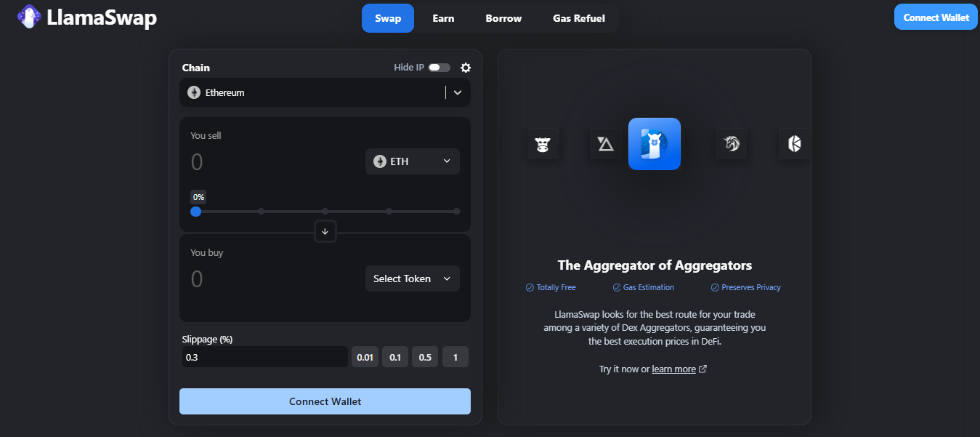Viewport: 980px width, 437px height.
Task: Click the LlamaSwap brand name text
Action: tap(102, 17)
